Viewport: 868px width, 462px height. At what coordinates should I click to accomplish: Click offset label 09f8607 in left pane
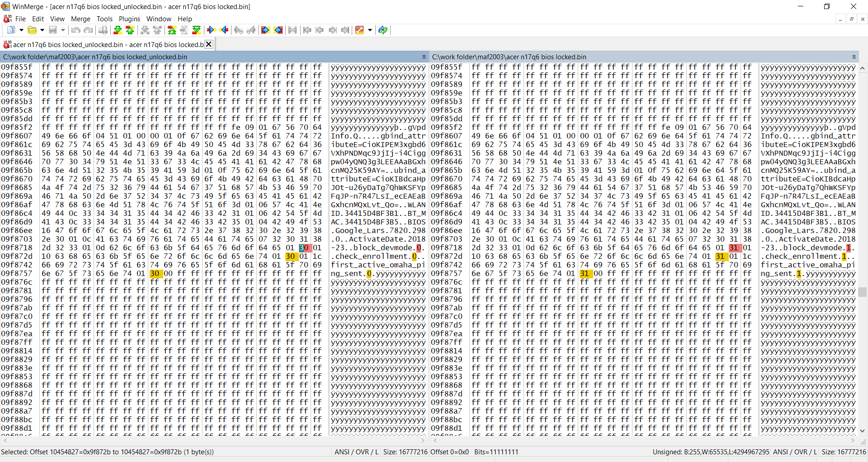pyautogui.click(x=17, y=136)
